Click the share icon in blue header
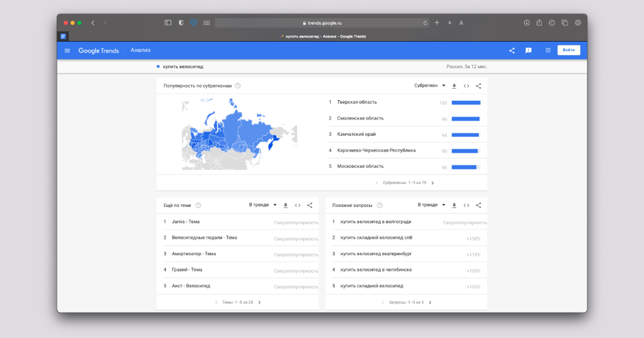This screenshot has width=644, height=338. 512,51
